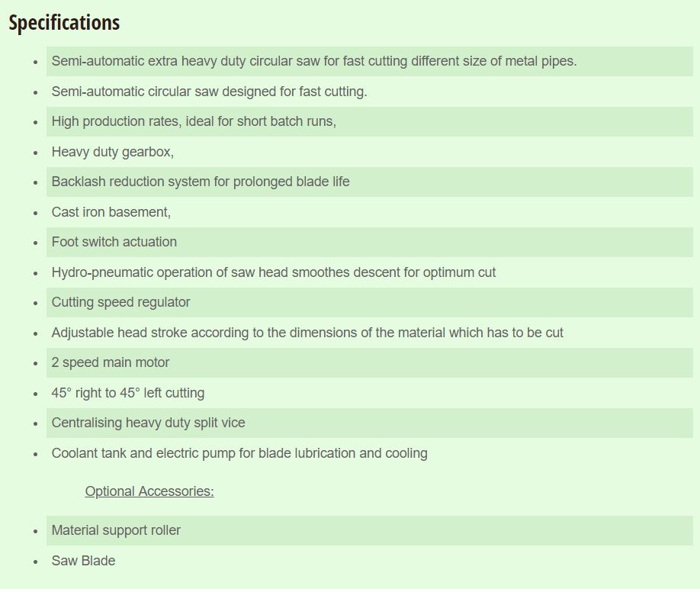This screenshot has height=589, width=700.
Task: Click the Centralising heavy duty split vice row
Action: click(370, 423)
